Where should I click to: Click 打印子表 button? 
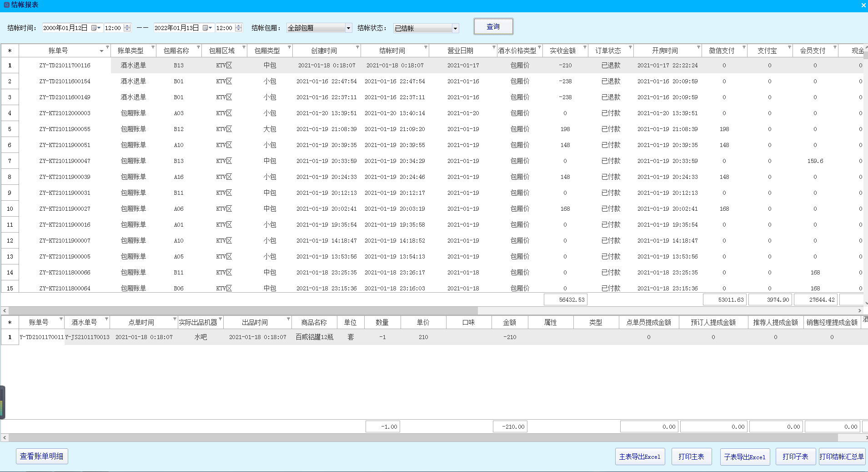click(x=795, y=457)
